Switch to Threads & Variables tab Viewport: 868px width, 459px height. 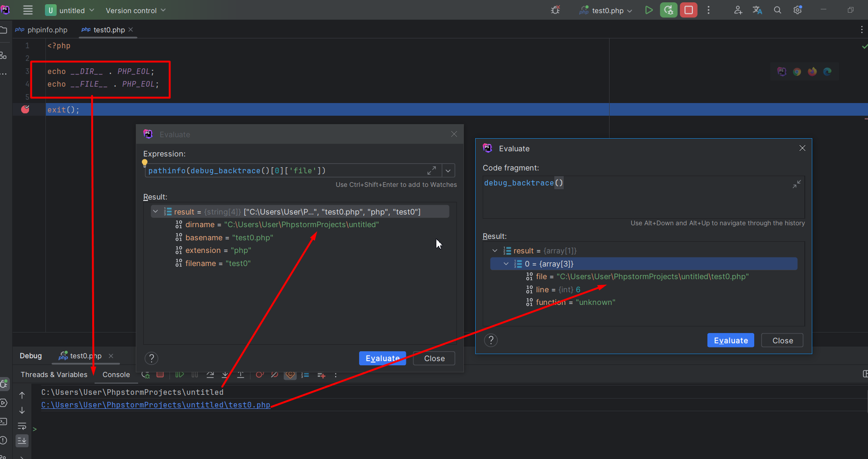coord(54,375)
